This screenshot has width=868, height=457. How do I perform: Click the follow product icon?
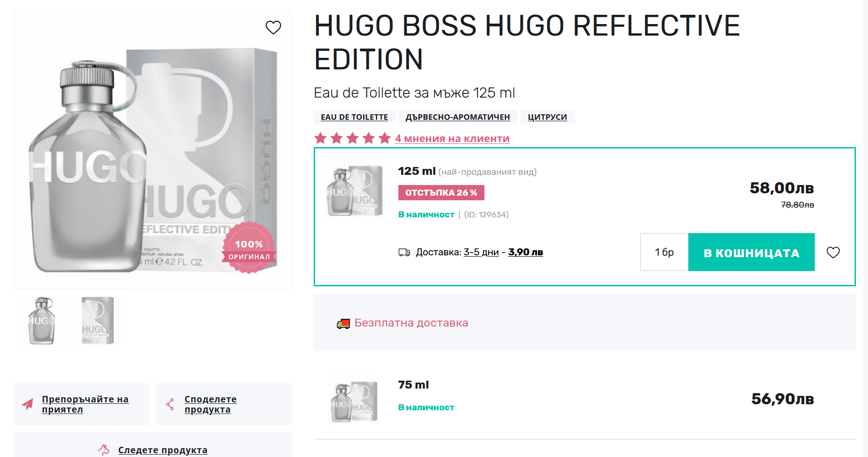tap(104, 450)
